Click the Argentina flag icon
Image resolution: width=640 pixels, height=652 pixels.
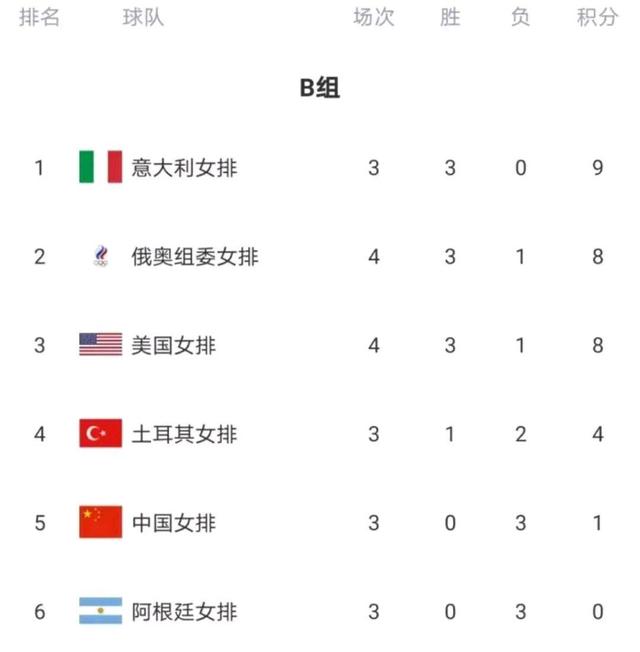[x=101, y=611]
